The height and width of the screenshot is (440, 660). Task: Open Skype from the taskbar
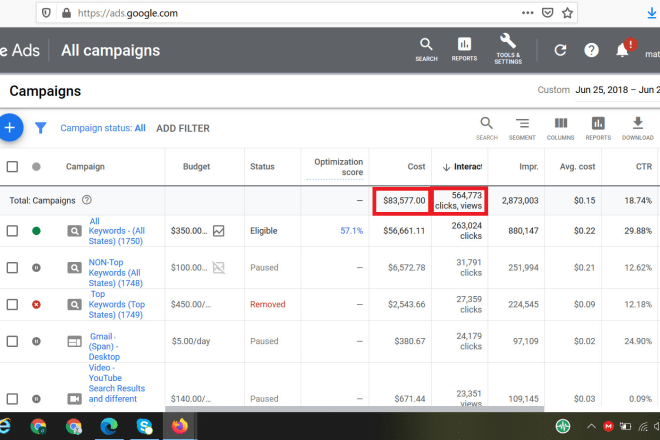144,426
